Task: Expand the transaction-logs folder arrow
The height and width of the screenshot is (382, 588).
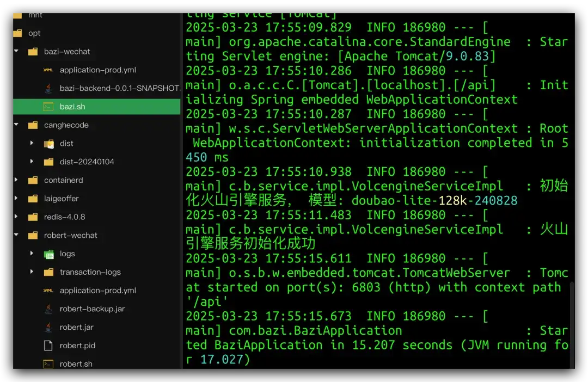Action: tap(32, 272)
